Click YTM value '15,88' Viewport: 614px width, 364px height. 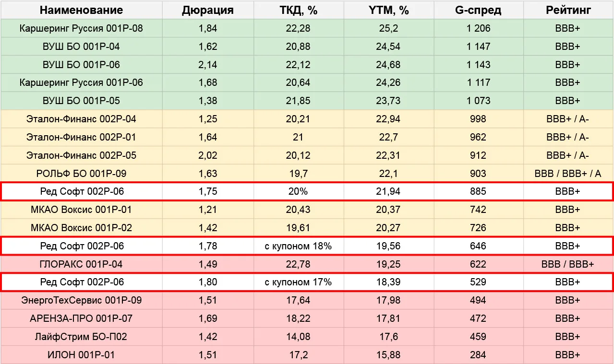click(x=388, y=355)
